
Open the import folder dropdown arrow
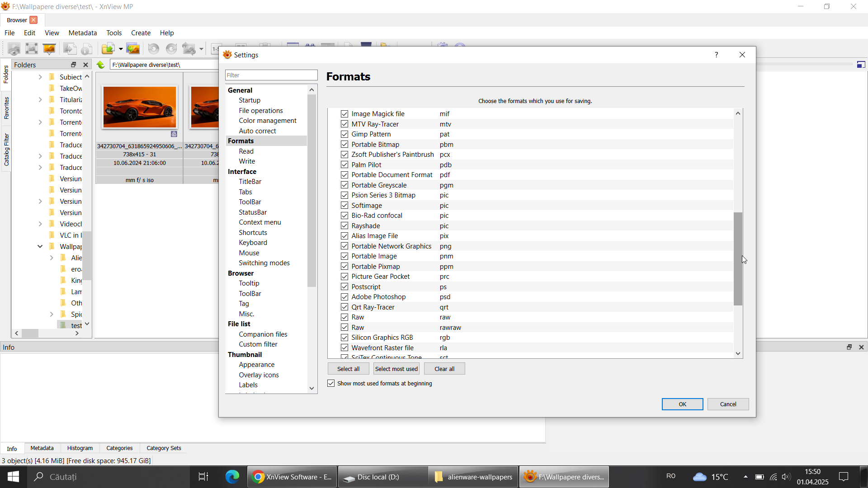[x=121, y=49]
